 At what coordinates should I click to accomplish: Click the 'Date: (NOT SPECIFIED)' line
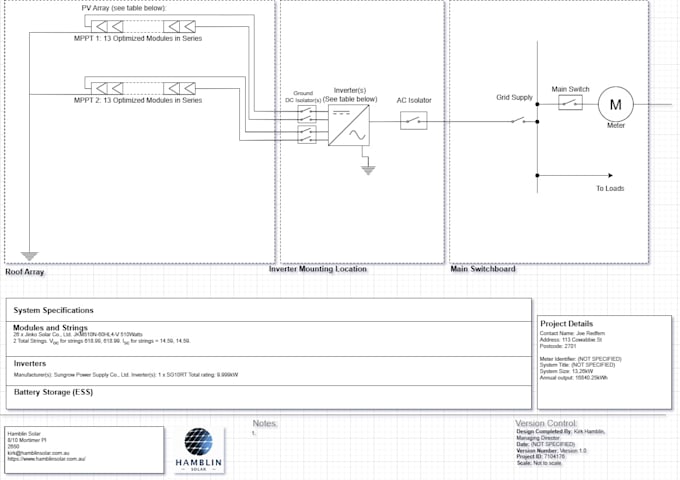pyautogui.click(x=546, y=444)
